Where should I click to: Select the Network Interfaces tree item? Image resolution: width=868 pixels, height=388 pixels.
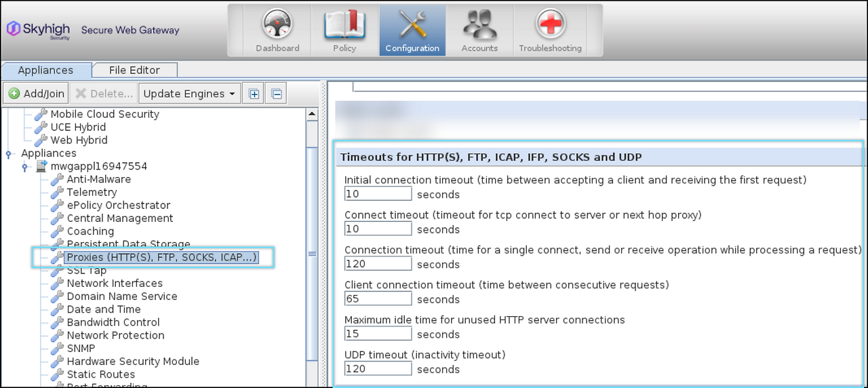point(115,284)
